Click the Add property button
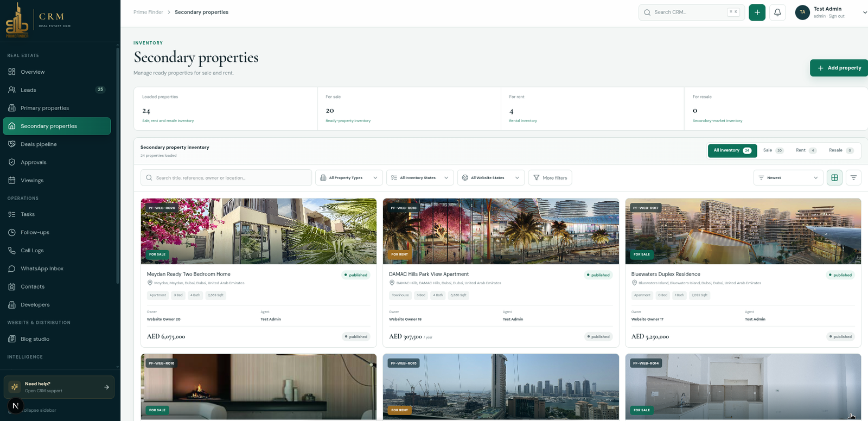Viewport: 868px width, 421px height. (839, 68)
